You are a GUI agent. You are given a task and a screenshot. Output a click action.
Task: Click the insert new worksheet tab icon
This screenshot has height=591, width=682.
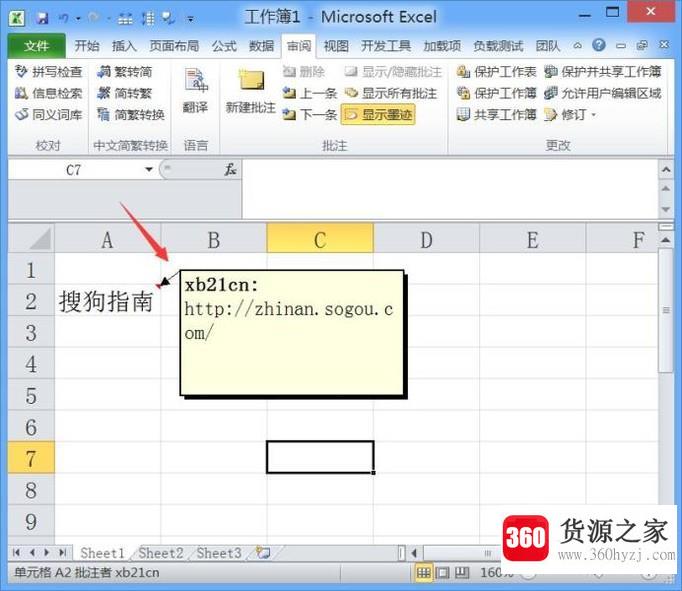click(x=263, y=553)
